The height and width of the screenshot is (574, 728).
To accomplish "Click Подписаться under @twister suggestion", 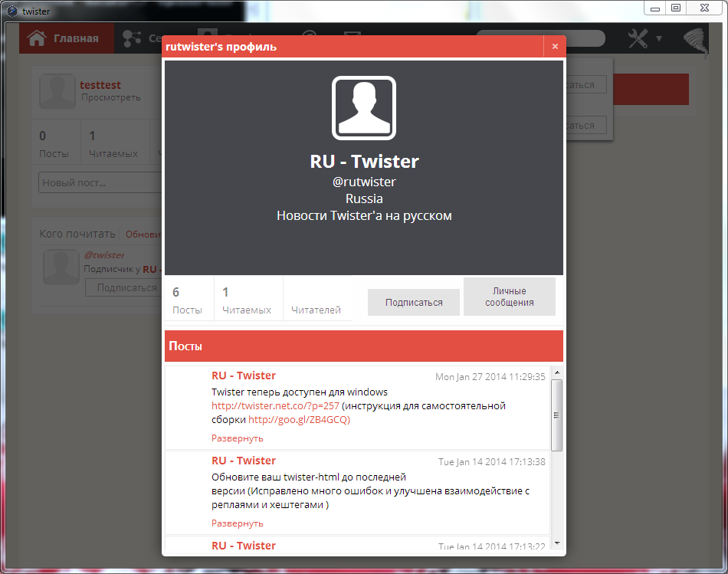I will click(x=124, y=288).
